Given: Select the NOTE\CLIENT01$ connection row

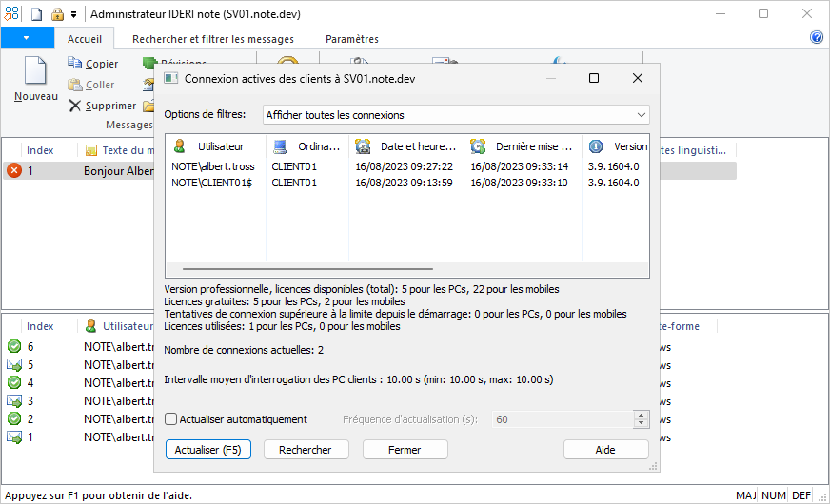Looking at the screenshot, I should (407, 183).
